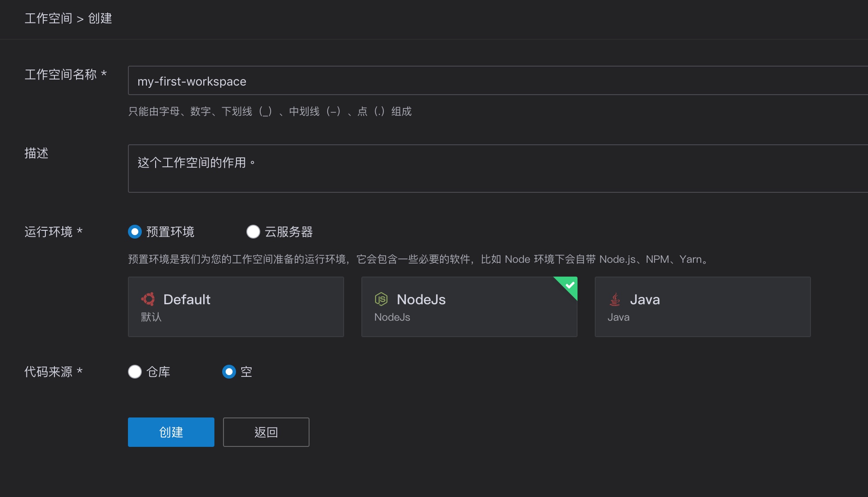
Task: Click the NodeJs card title label
Action: point(421,299)
